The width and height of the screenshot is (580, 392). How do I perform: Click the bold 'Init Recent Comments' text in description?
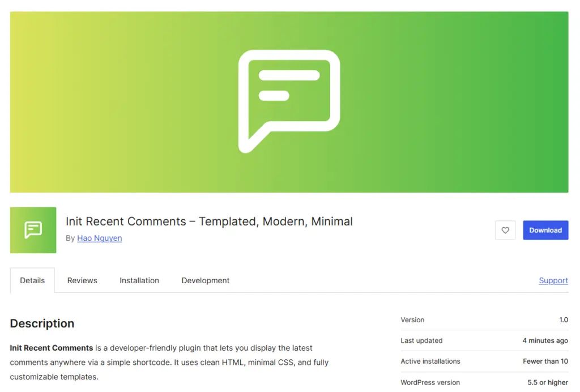point(52,348)
